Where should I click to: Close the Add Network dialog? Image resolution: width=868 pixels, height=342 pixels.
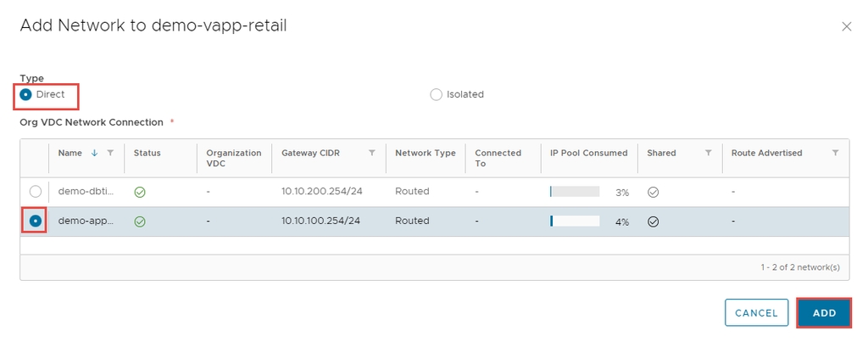pos(846,26)
